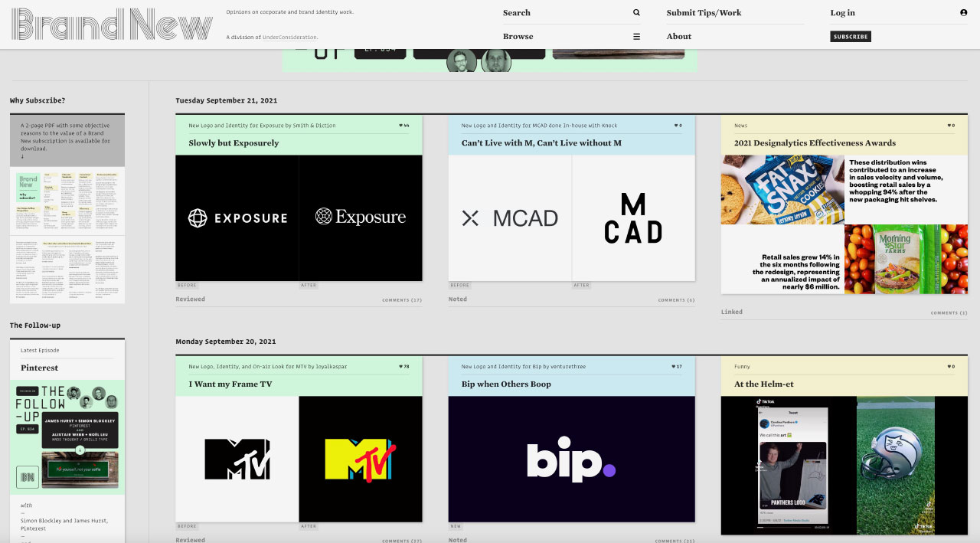
Task: Click The Follow-Up episode cover art
Action: tap(67, 438)
